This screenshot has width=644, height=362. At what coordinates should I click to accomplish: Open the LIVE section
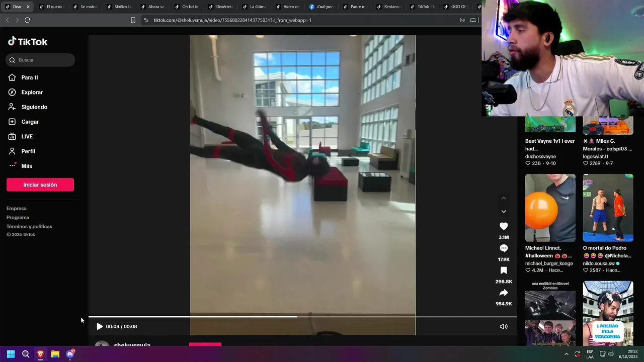[x=21, y=137]
